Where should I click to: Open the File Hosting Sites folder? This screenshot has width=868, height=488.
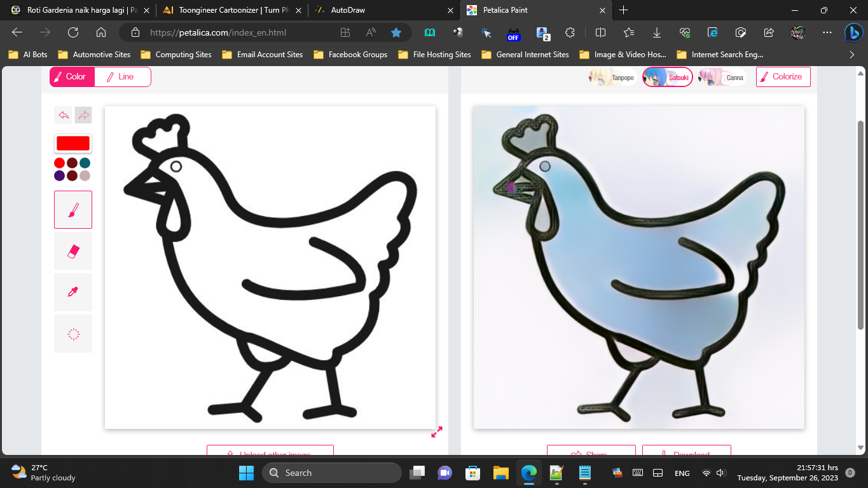[434, 55]
